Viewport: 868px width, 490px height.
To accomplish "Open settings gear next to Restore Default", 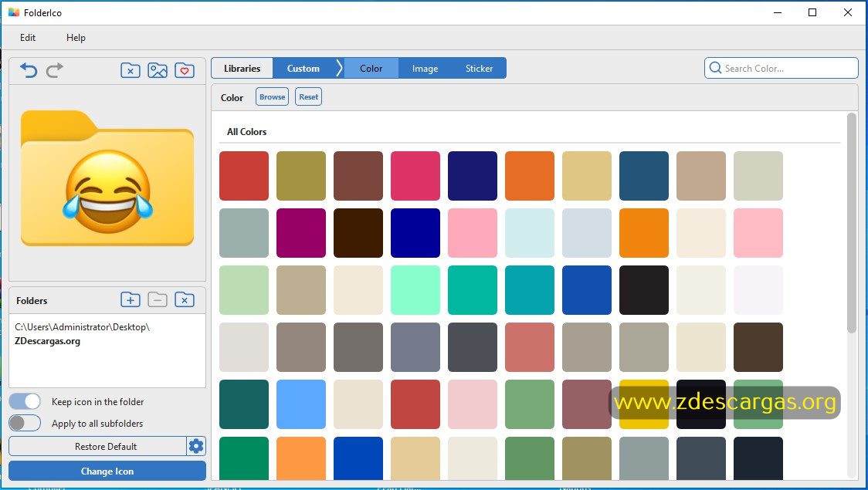I will pyautogui.click(x=196, y=446).
